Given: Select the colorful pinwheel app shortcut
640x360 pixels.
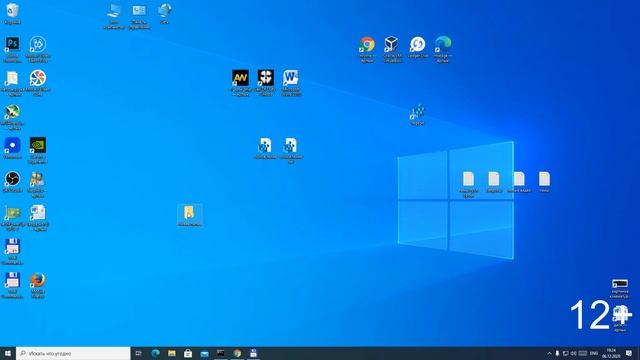Looking at the screenshot, I should coord(38,83).
